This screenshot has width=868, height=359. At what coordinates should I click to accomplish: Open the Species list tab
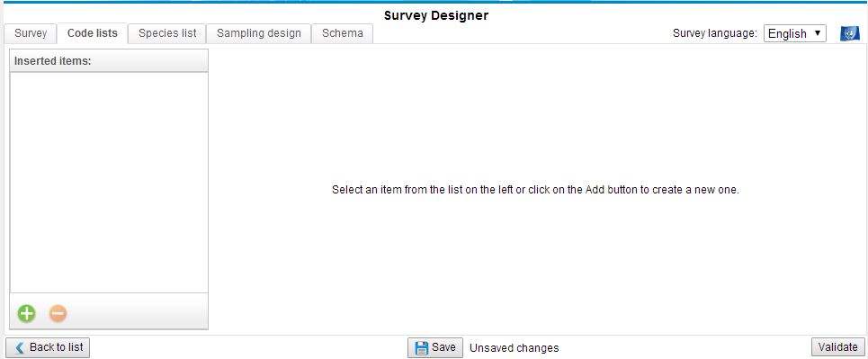point(167,33)
